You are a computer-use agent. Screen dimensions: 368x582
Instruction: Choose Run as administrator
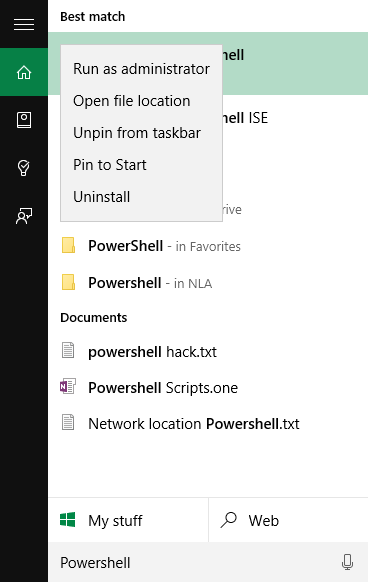tap(141, 69)
